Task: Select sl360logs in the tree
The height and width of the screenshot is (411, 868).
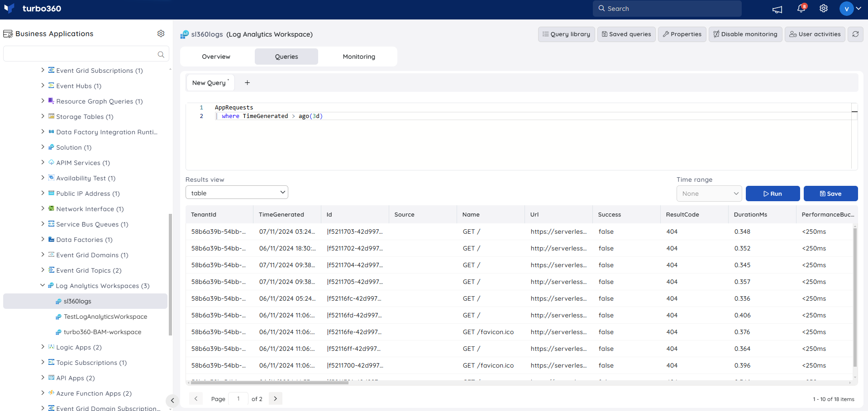Action: point(85,301)
